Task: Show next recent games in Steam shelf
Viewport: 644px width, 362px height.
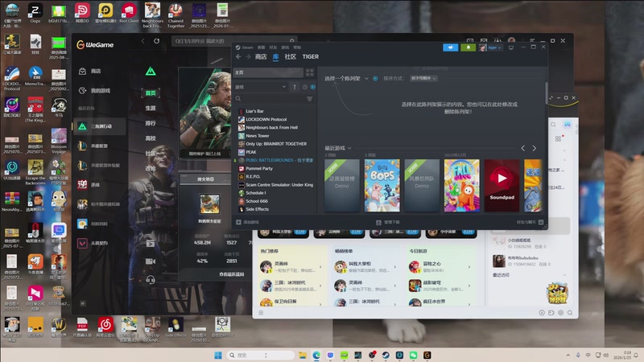Action: pyautogui.click(x=535, y=148)
